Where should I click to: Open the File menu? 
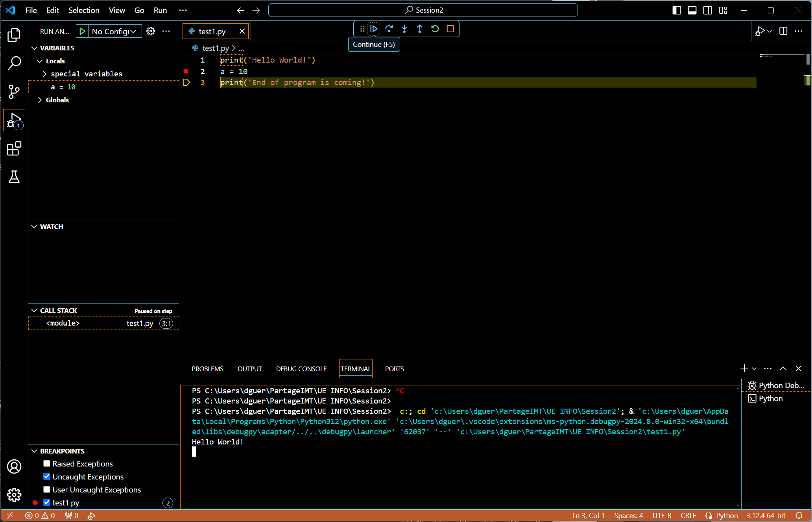tap(31, 11)
